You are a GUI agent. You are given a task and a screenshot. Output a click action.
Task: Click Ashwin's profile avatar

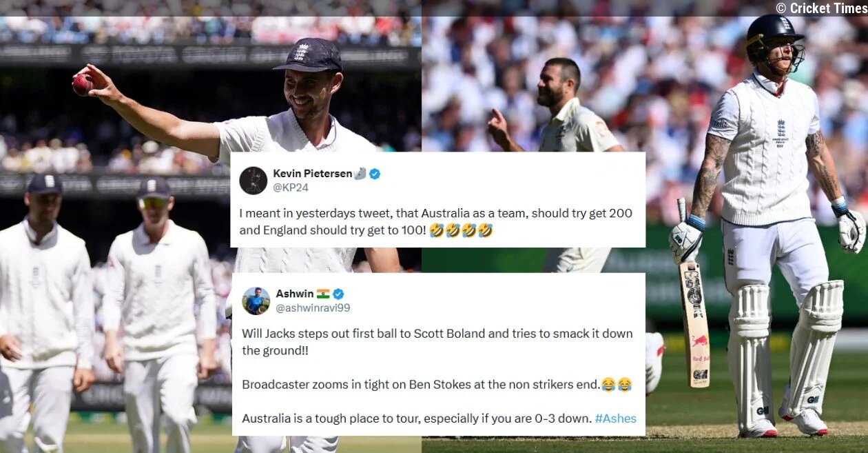tap(256, 301)
